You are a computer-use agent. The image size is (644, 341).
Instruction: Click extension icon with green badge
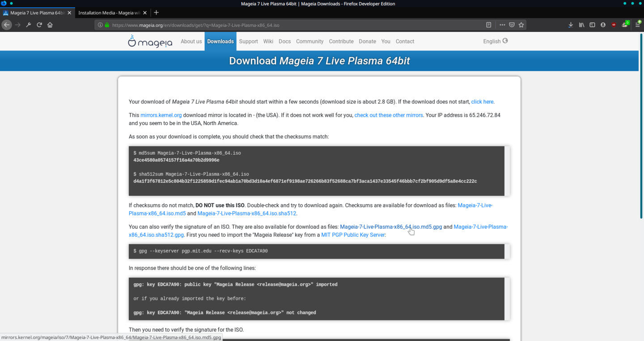[625, 24]
